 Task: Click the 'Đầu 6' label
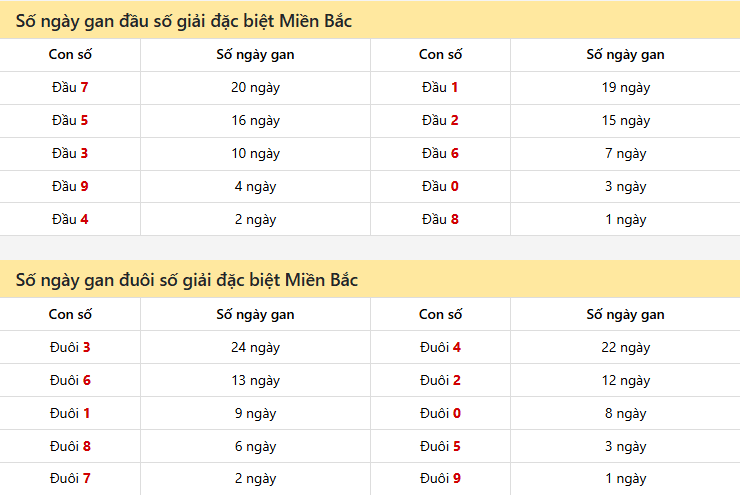point(440,154)
